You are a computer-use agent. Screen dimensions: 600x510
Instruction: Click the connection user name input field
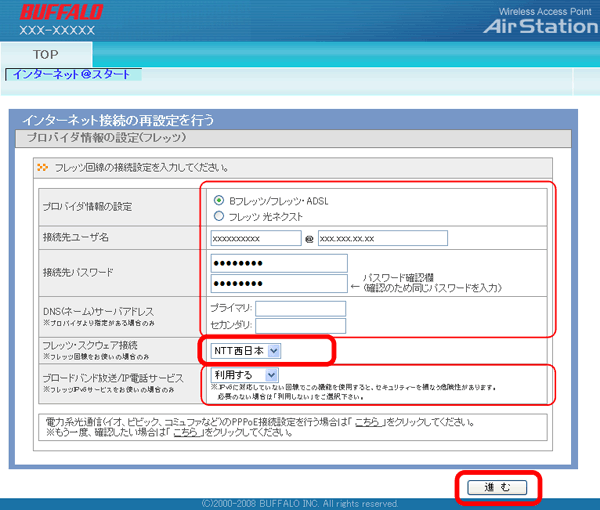click(256, 238)
